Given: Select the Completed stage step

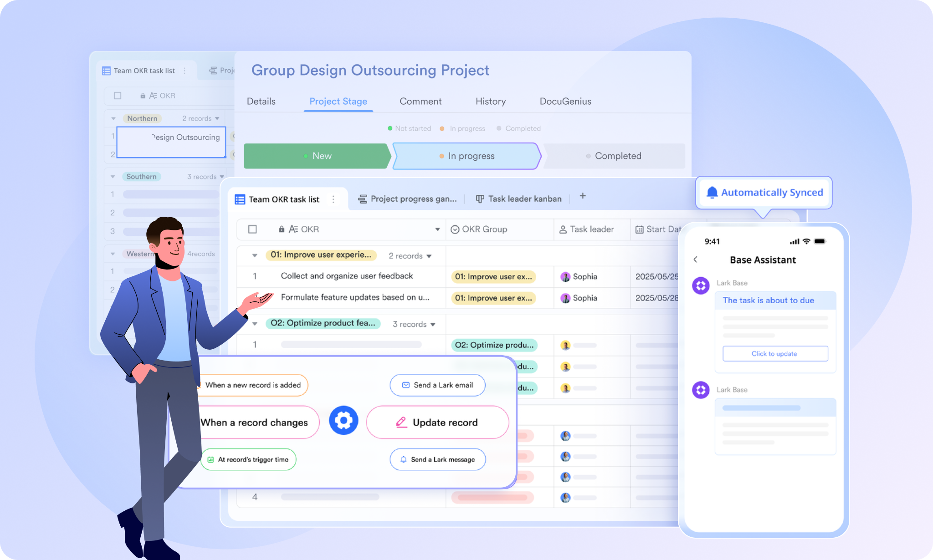Looking at the screenshot, I should click(614, 156).
